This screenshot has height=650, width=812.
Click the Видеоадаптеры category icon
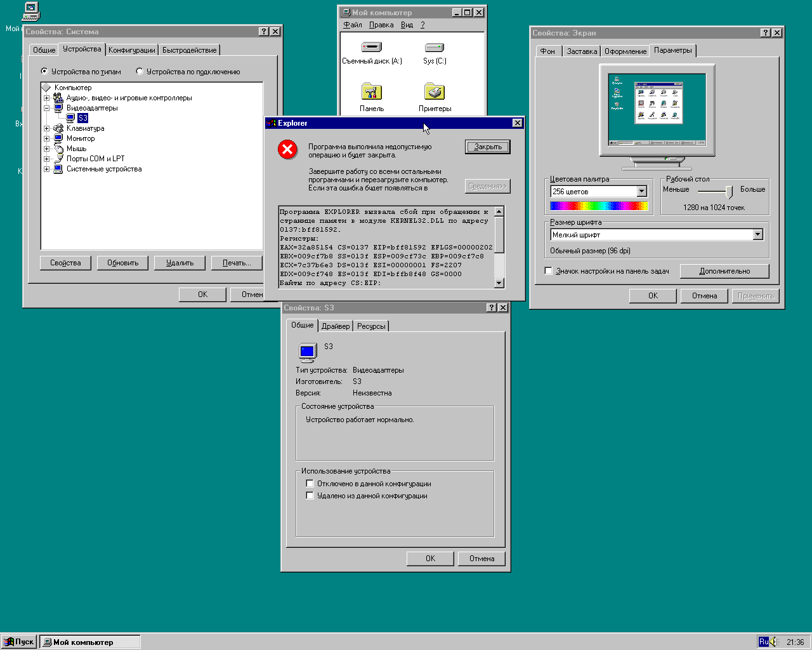click(x=58, y=108)
